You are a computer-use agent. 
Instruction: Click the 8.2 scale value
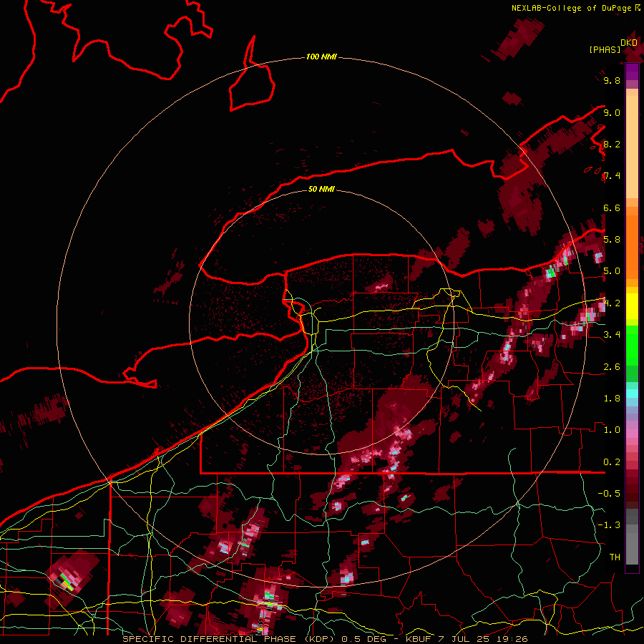click(612, 144)
